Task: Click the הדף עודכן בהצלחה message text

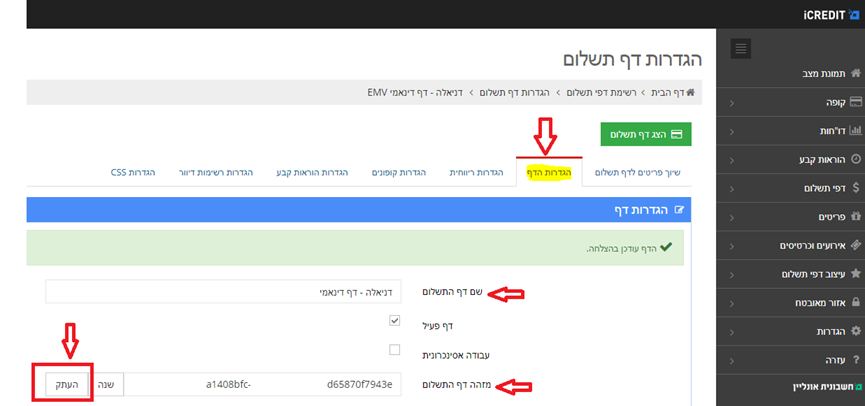Action: 621,248
